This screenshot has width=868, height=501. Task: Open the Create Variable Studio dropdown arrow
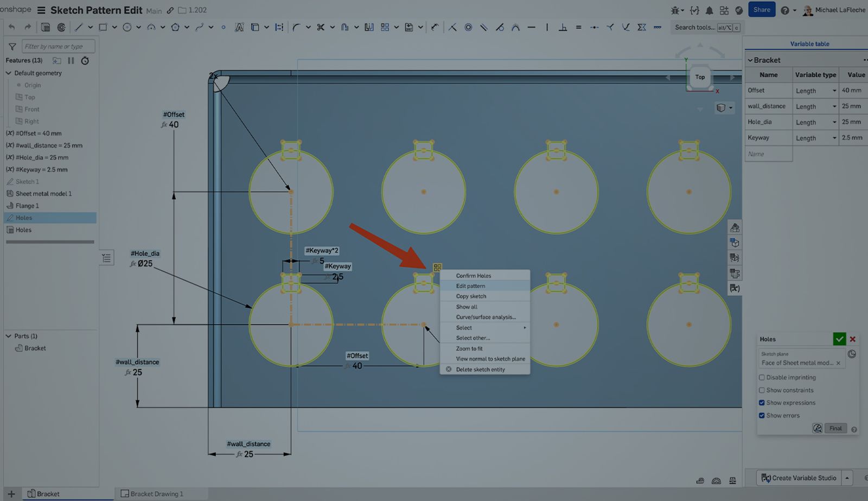[847, 478]
